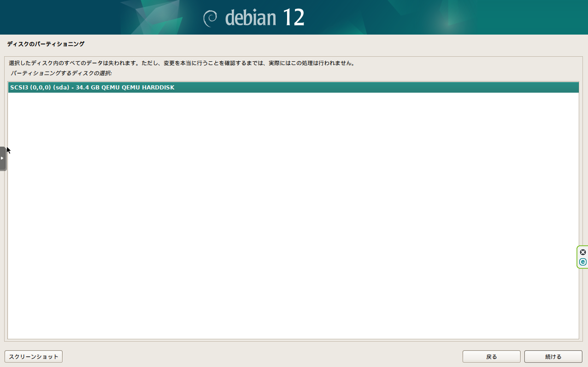588x367 pixels.
Task: Click the 'スクリーンショット' button
Action: tap(33, 356)
